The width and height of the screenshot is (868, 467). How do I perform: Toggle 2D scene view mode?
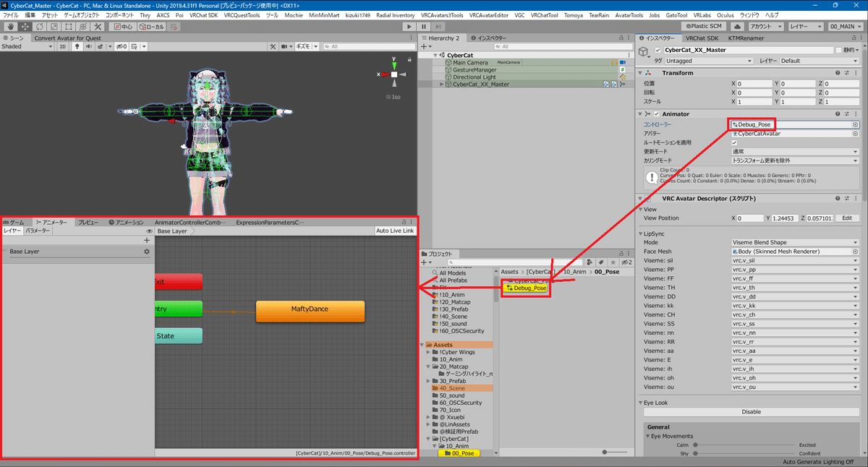(x=63, y=46)
